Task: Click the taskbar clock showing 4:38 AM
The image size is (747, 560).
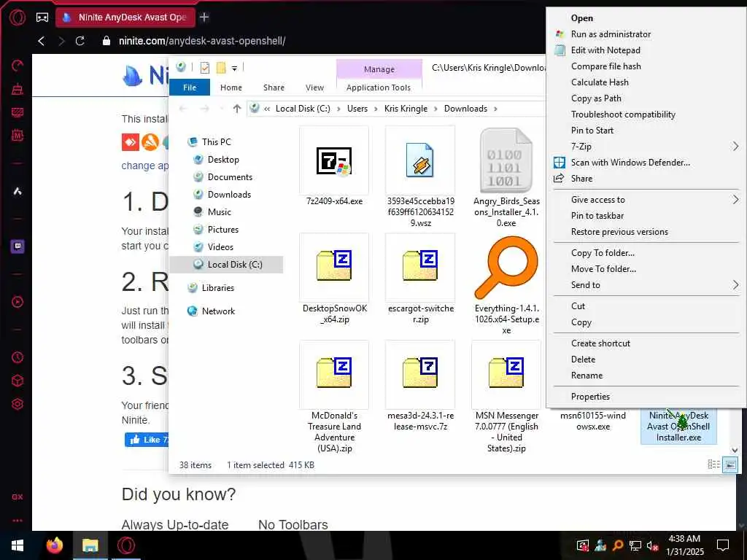Action: pyautogui.click(x=684, y=545)
